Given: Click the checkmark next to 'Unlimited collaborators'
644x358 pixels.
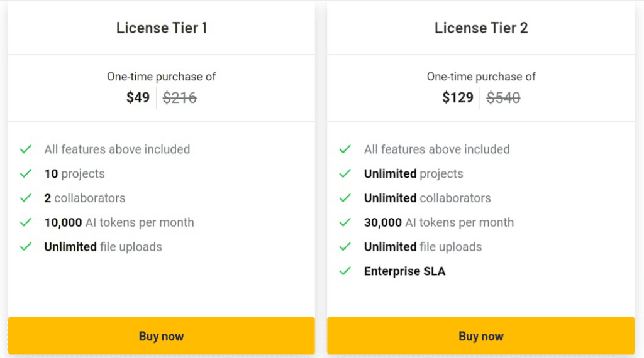Looking at the screenshot, I should point(345,198).
